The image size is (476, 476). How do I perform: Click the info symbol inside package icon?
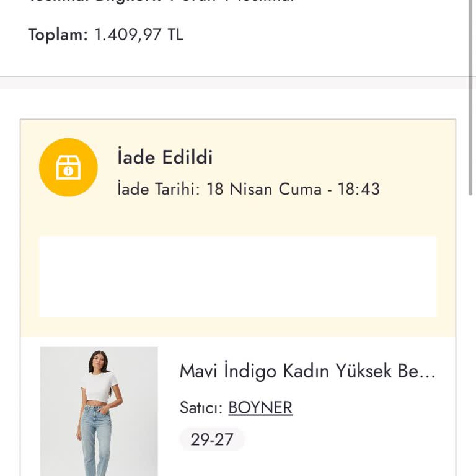point(68,171)
